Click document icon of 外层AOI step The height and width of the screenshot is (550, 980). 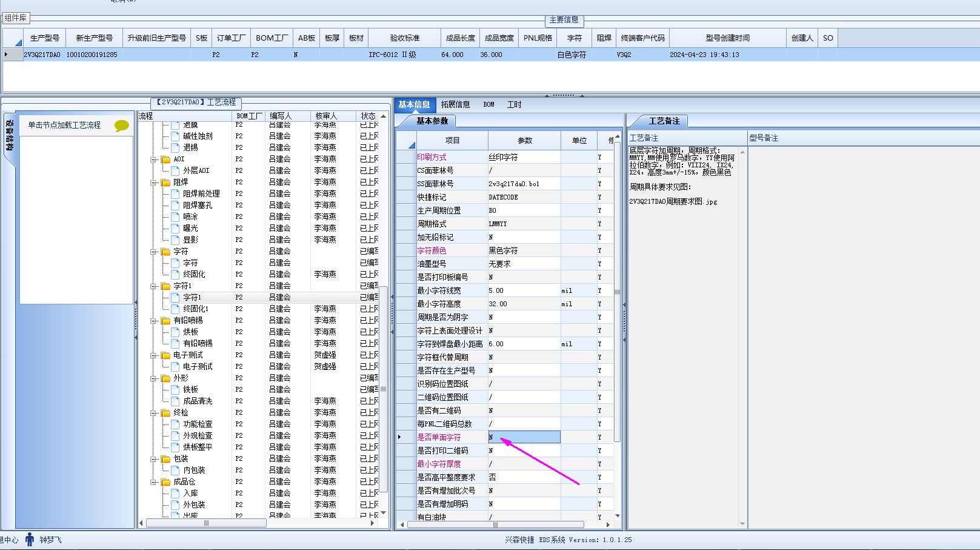tap(175, 171)
